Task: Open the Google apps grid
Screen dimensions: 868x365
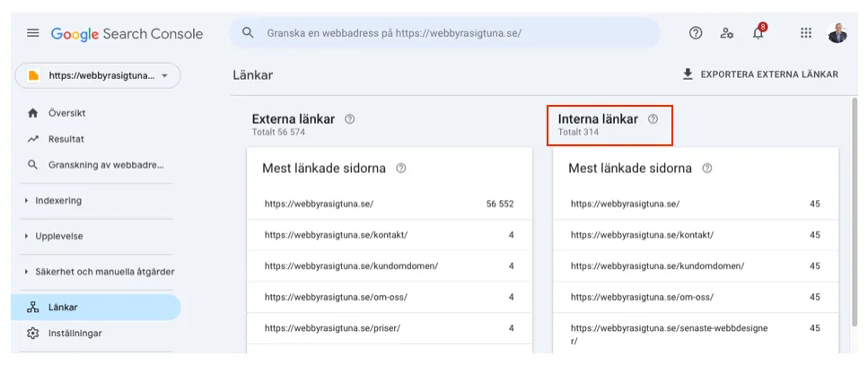Action: 806,33
